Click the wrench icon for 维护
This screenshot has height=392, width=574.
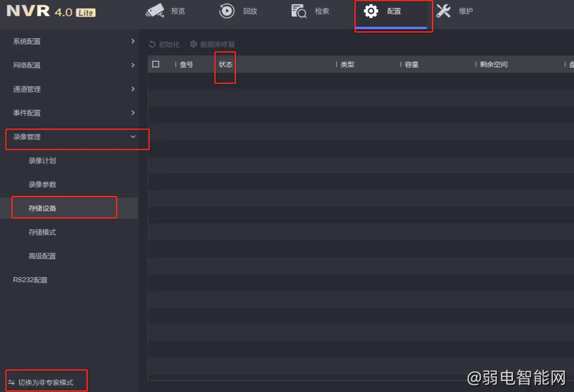(443, 11)
